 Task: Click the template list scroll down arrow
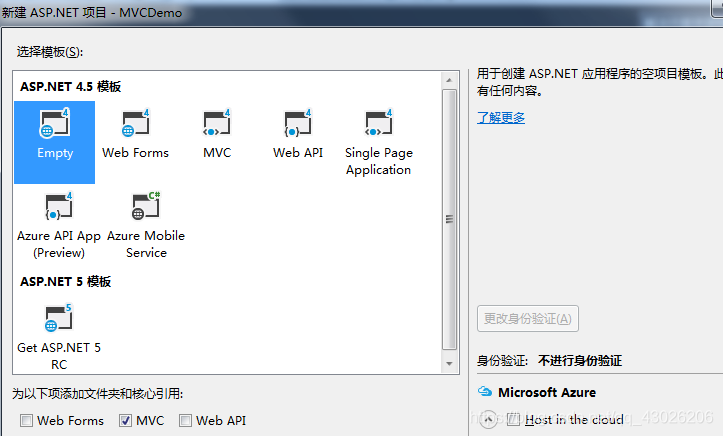(x=449, y=364)
